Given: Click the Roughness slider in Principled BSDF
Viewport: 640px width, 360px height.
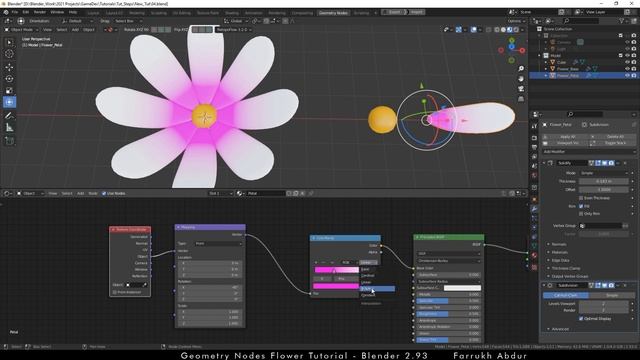Looking at the screenshot, I should 448,314.
